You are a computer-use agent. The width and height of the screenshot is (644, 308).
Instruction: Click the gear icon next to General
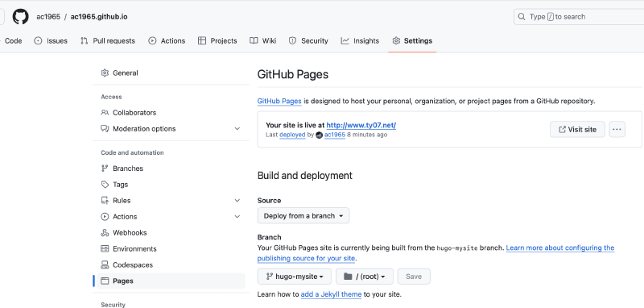(105, 73)
